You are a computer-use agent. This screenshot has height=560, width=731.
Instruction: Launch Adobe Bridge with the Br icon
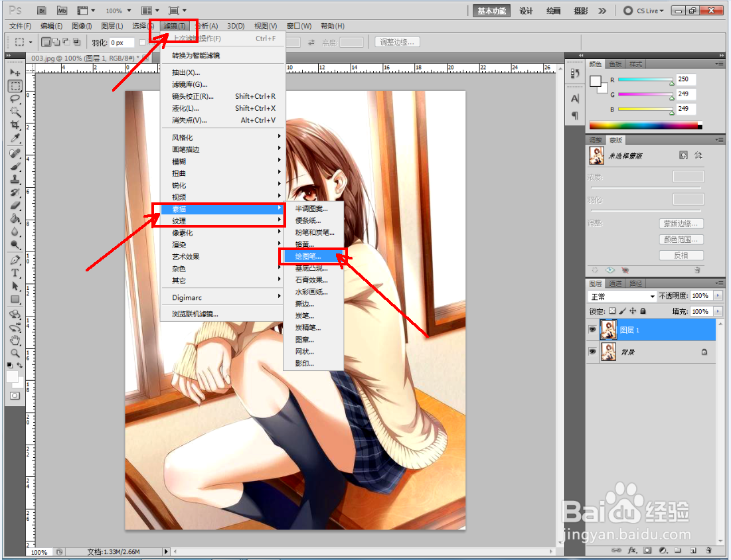point(41,10)
